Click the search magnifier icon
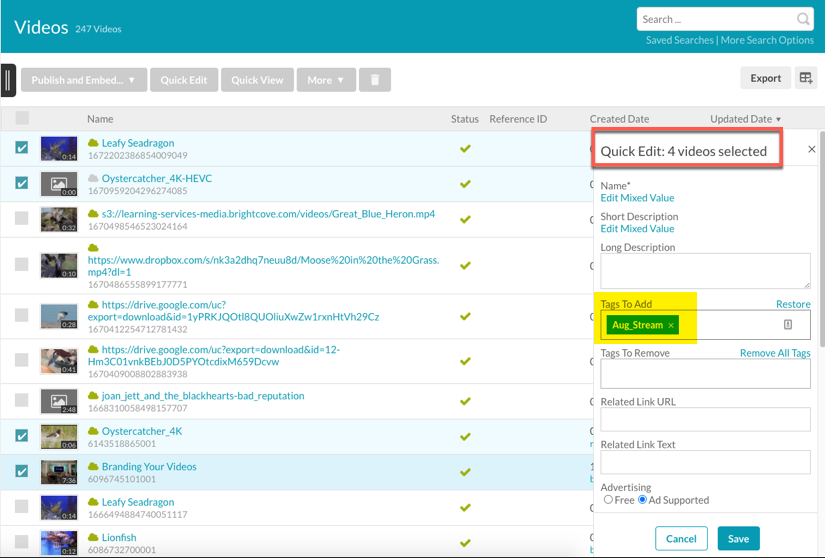This screenshot has width=825, height=558. 803,19
